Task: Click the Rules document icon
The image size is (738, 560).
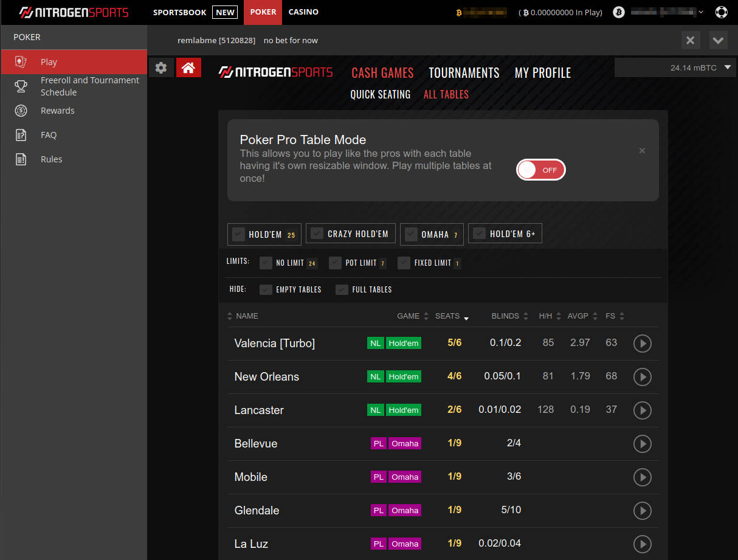Action: coord(21,159)
